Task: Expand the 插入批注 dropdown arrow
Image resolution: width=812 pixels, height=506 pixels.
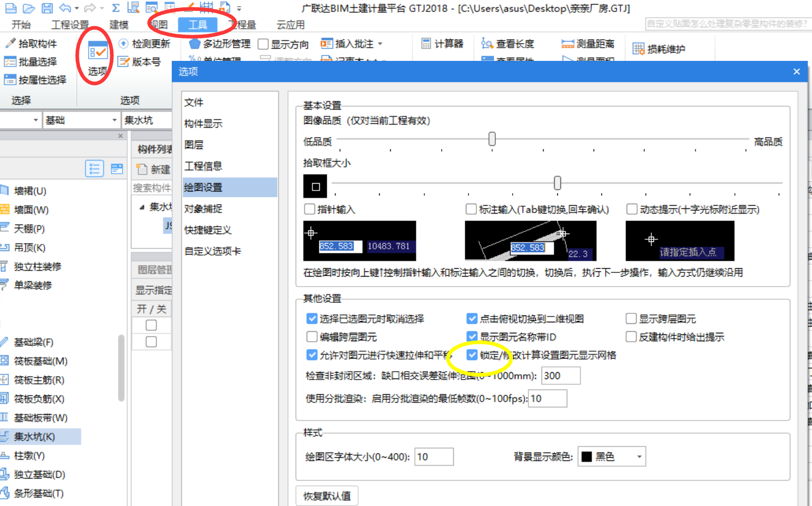Action: 380,44
